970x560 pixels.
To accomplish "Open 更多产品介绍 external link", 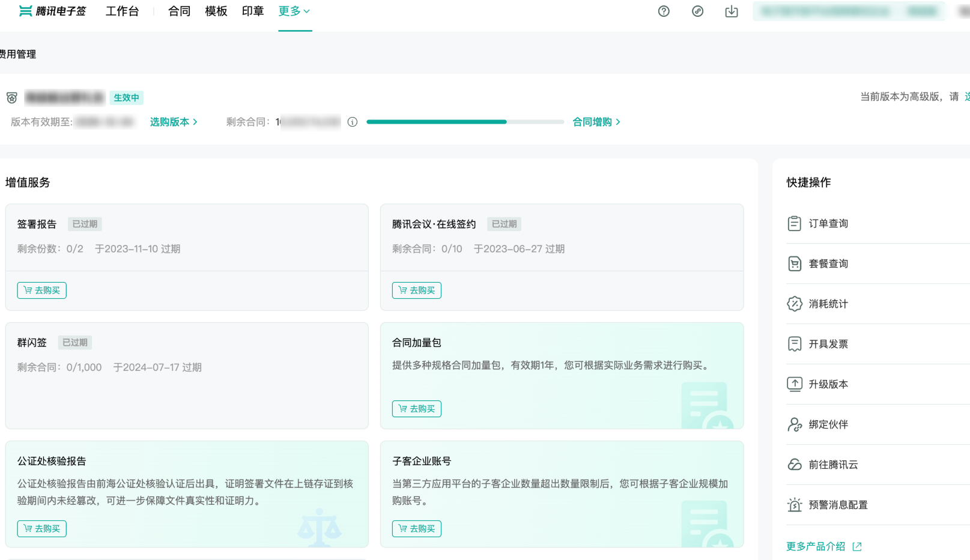I will tap(823, 546).
